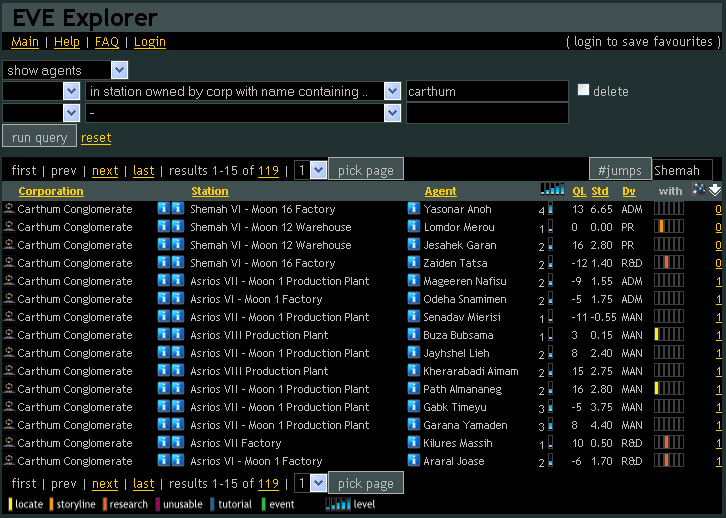The width and height of the screenshot is (726, 518).
Task: Sort results by Std column
Action: [600, 191]
